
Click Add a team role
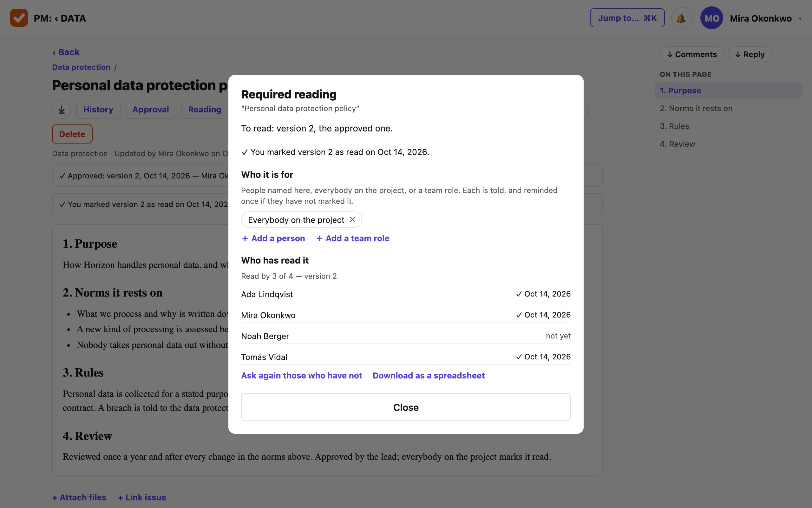(x=353, y=238)
